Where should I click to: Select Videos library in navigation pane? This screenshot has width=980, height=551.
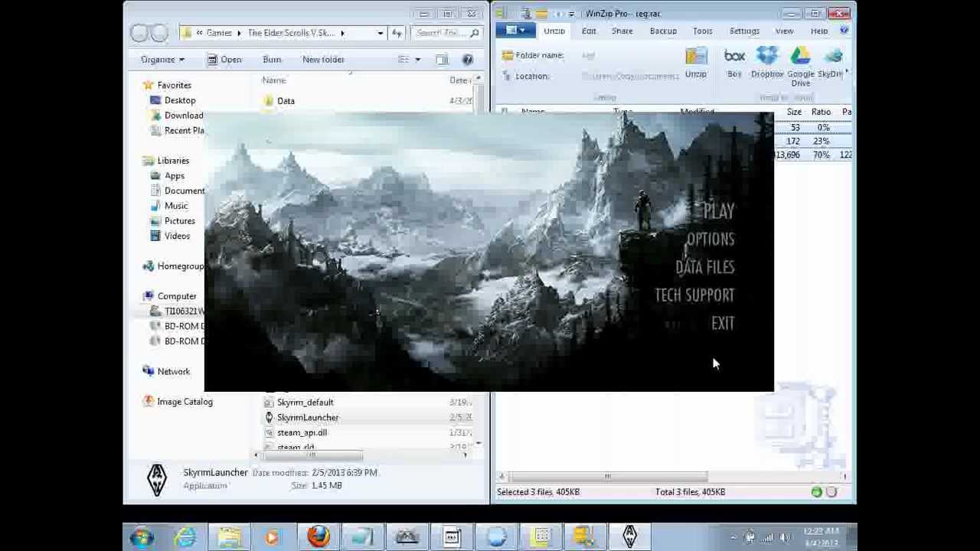pyautogui.click(x=177, y=236)
